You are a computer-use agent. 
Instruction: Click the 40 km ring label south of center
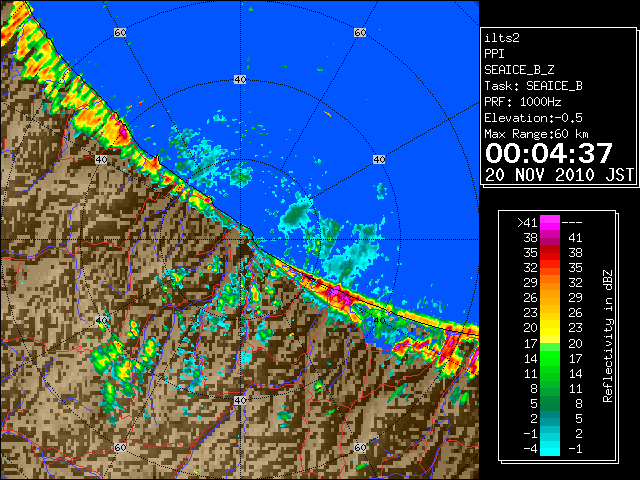[x=240, y=400]
